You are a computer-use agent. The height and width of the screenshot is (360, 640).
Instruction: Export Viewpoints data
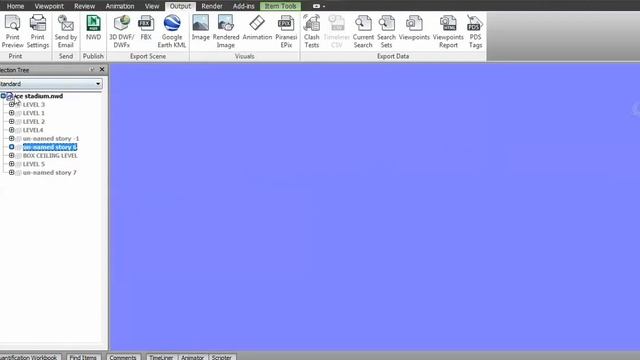[x=414, y=28]
